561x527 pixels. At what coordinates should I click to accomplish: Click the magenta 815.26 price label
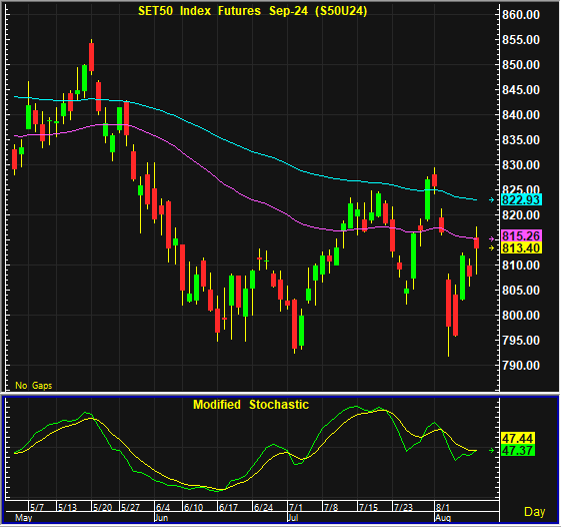(522, 236)
